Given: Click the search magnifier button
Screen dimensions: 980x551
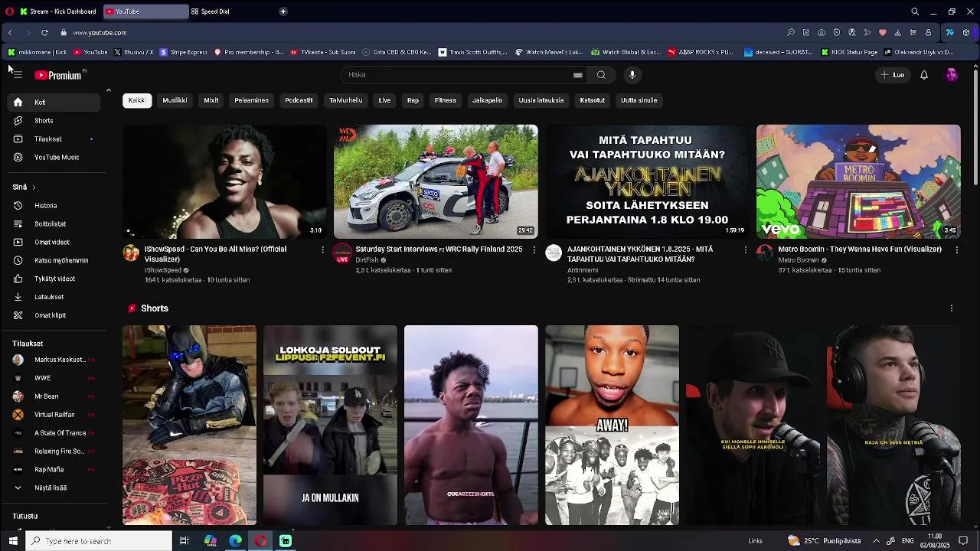Looking at the screenshot, I should point(601,75).
